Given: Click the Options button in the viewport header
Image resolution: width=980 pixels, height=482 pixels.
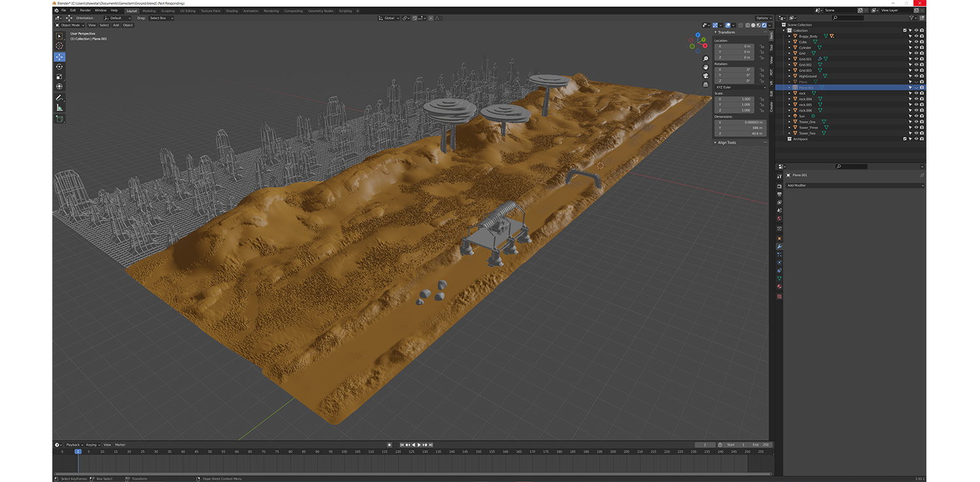Looking at the screenshot, I should tap(763, 18).
